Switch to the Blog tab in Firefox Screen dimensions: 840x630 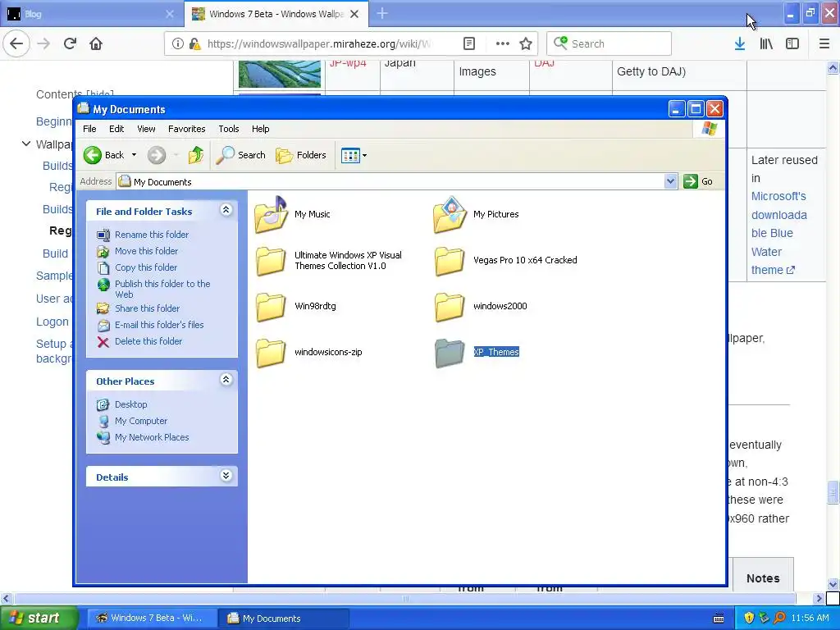tap(91, 14)
